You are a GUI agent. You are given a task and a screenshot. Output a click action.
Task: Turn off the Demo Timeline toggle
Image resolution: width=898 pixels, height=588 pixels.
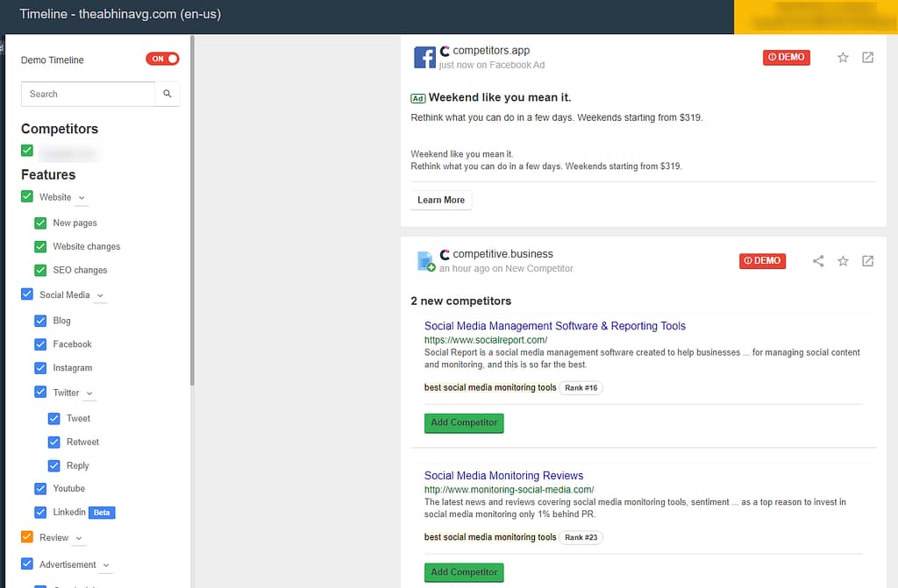tap(162, 59)
